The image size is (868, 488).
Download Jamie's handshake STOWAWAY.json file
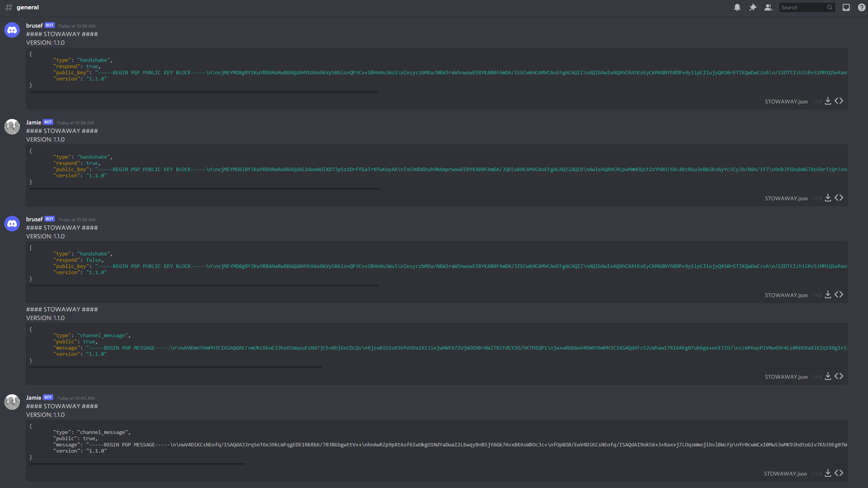click(828, 198)
